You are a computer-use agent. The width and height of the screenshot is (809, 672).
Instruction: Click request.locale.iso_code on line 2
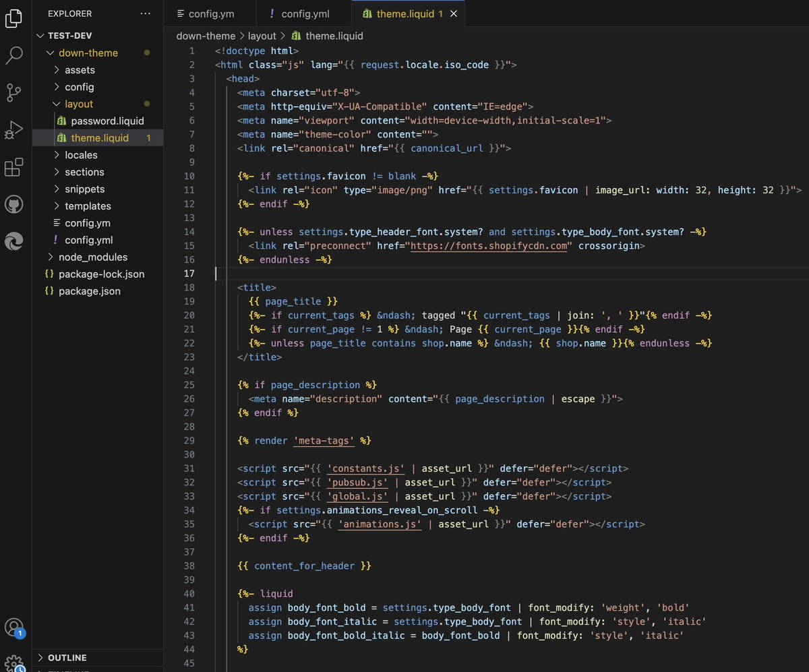pyautogui.click(x=425, y=65)
